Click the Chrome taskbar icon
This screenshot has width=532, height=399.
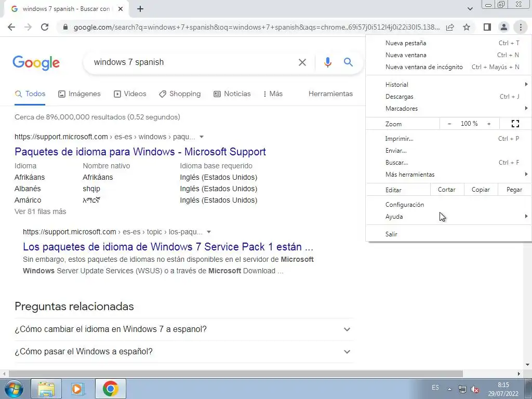coord(110,389)
